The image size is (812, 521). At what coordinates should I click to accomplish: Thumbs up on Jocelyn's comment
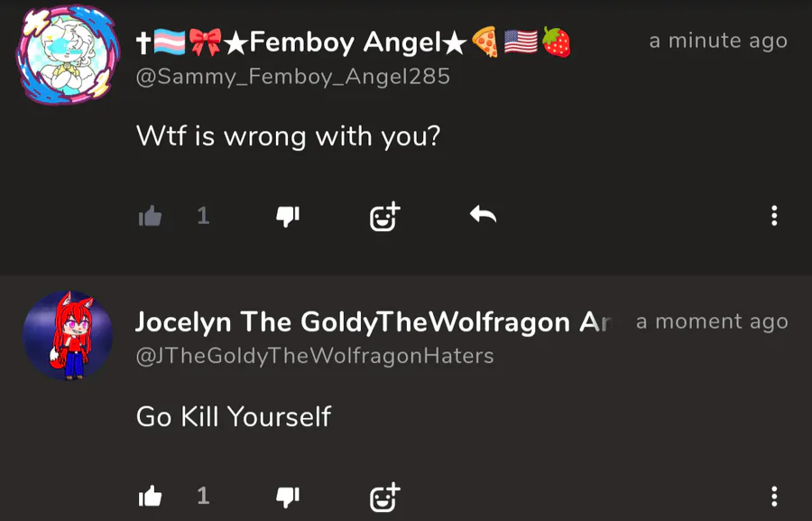(x=150, y=496)
